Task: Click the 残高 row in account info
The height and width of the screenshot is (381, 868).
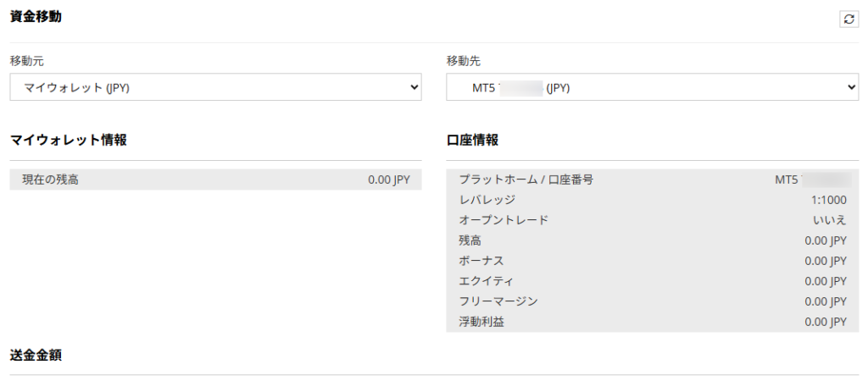Action: [652, 240]
